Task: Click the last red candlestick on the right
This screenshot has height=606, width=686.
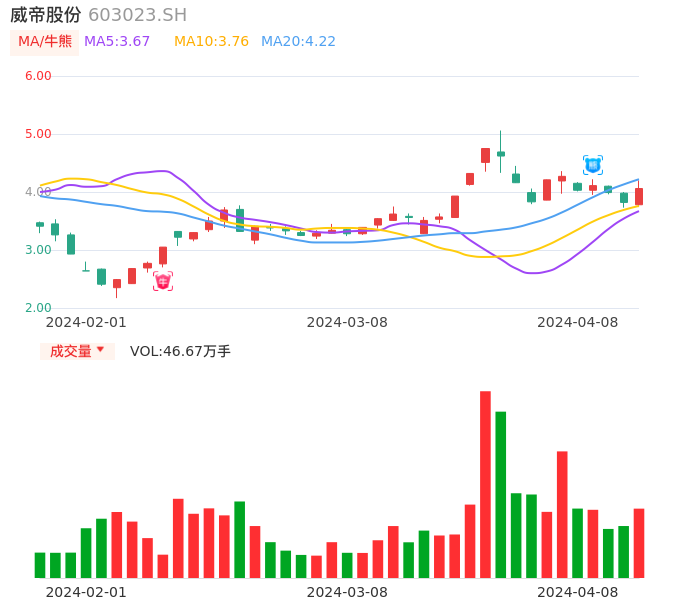Action: pyautogui.click(x=639, y=196)
